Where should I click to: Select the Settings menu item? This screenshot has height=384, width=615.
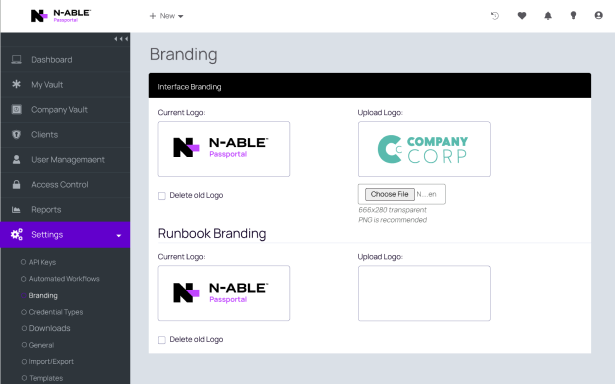[65, 235]
